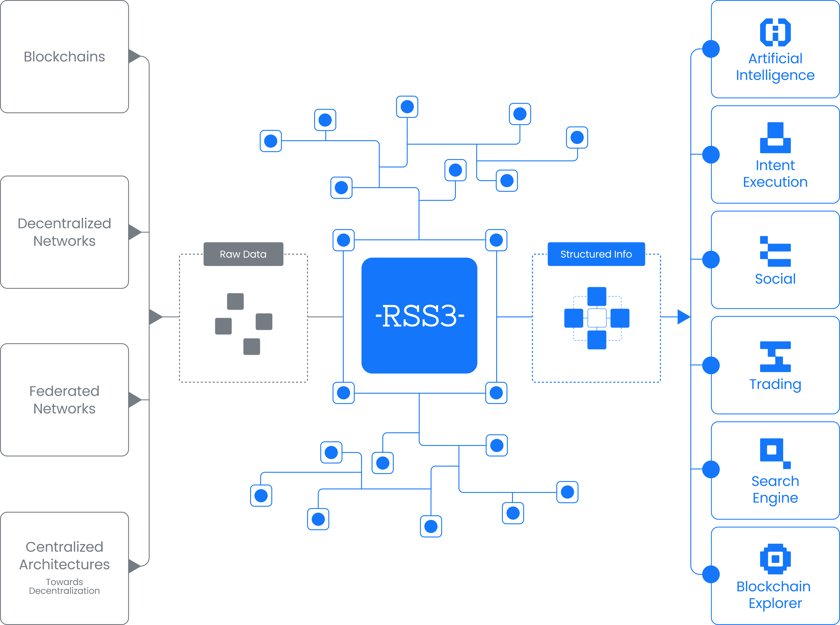Click the gray scattered squares Raw Data icon
This screenshot has height=625, width=840.
(244, 324)
